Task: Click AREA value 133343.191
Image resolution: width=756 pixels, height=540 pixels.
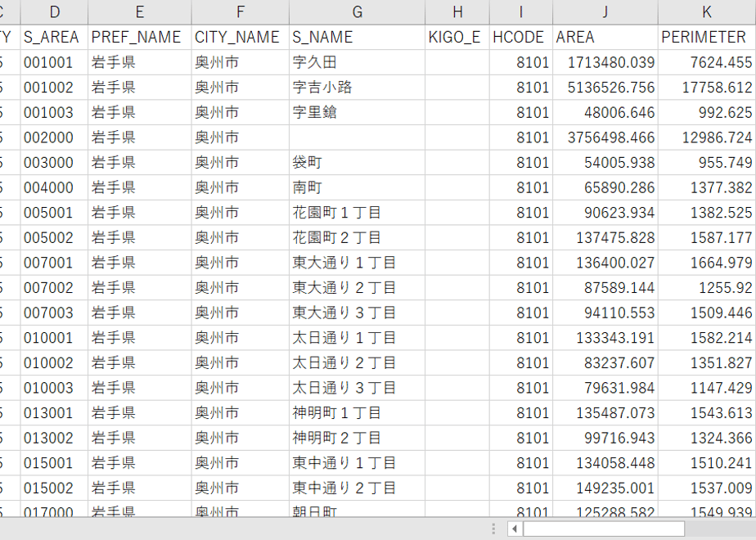Action: [605, 338]
